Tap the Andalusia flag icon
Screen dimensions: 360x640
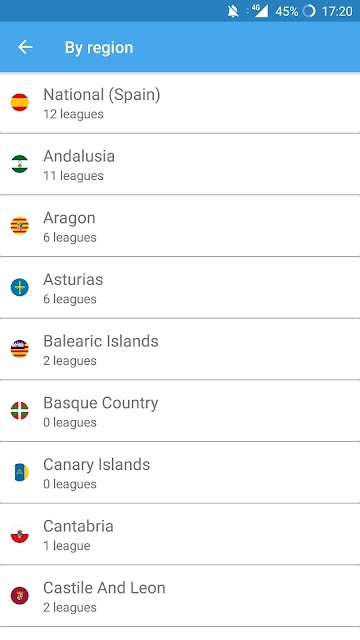coord(20,164)
